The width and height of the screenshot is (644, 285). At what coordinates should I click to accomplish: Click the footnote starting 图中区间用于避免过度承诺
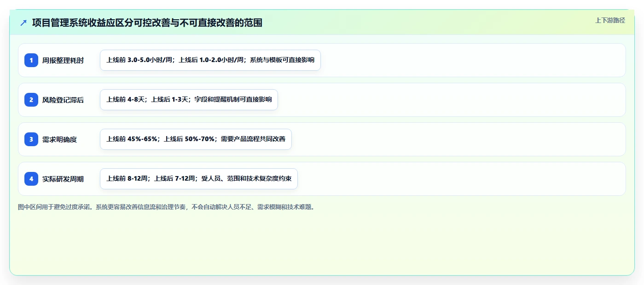(x=167, y=207)
